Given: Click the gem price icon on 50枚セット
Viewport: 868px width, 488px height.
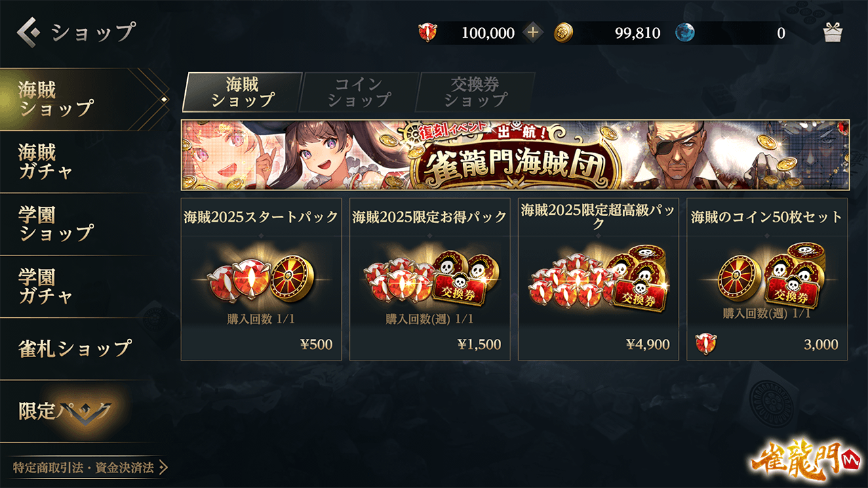Looking at the screenshot, I should pos(706,344).
